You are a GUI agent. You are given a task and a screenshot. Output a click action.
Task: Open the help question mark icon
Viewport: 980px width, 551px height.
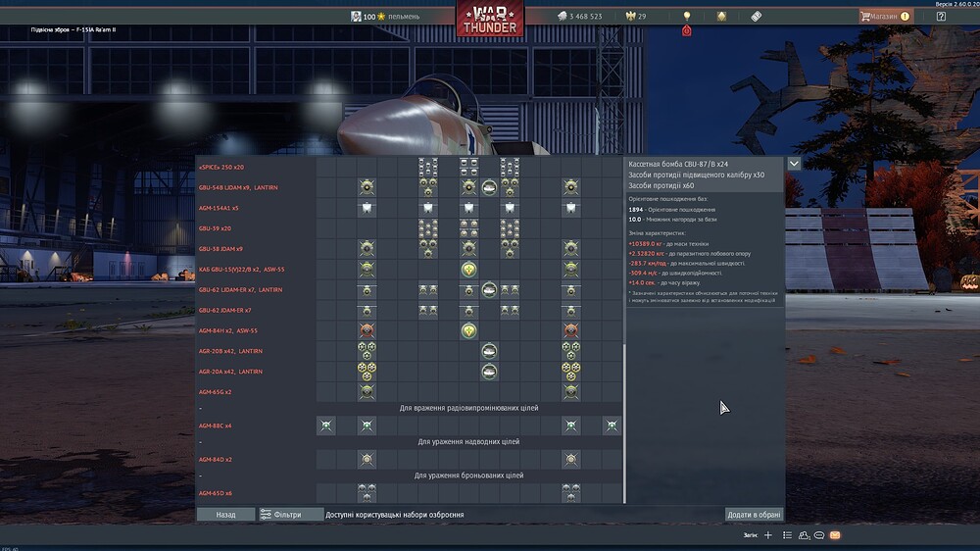[x=941, y=17]
